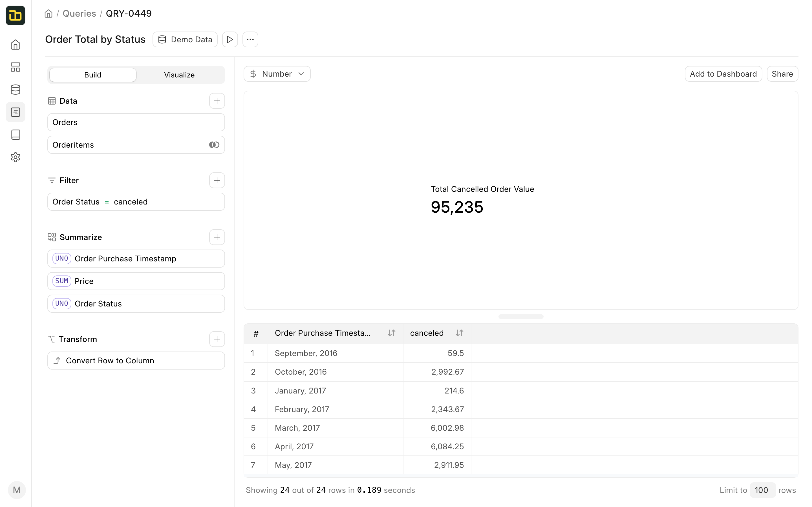This screenshot has width=812, height=507.
Task: Run the query with play icon
Action: [230, 39]
